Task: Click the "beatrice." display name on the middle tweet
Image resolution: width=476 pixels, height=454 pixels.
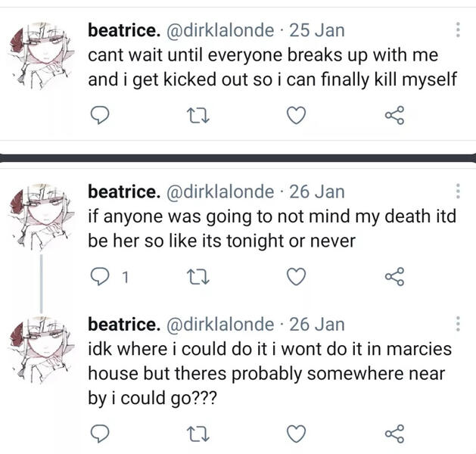Action: coord(123,191)
